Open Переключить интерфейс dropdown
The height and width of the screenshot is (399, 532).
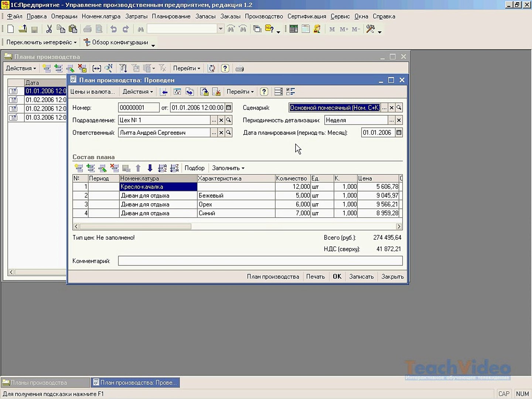point(41,42)
